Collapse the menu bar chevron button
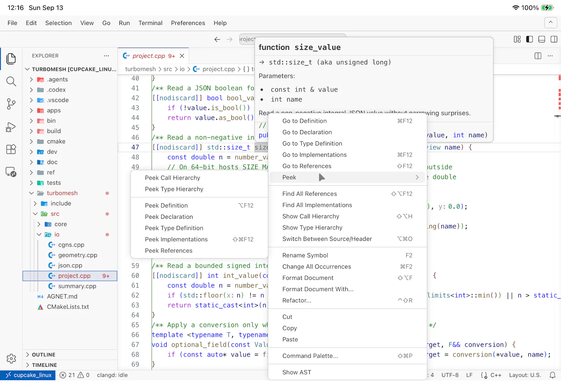The image size is (561, 392). pos(550,23)
